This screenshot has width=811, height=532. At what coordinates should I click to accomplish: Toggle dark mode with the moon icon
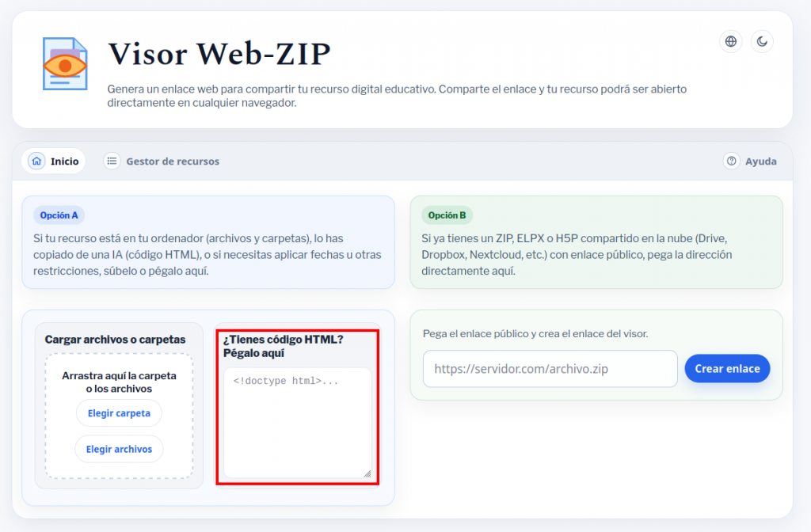tap(762, 41)
